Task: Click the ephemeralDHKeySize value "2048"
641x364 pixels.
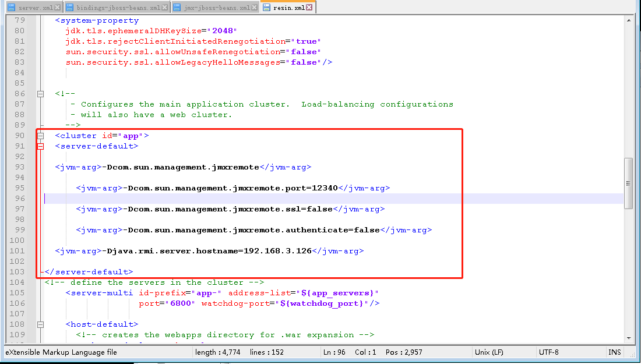Action: coord(223,31)
